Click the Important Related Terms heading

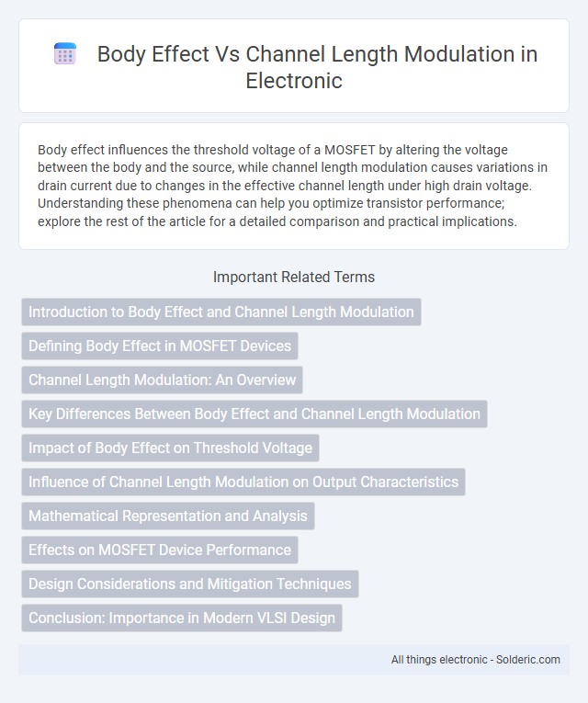click(294, 278)
